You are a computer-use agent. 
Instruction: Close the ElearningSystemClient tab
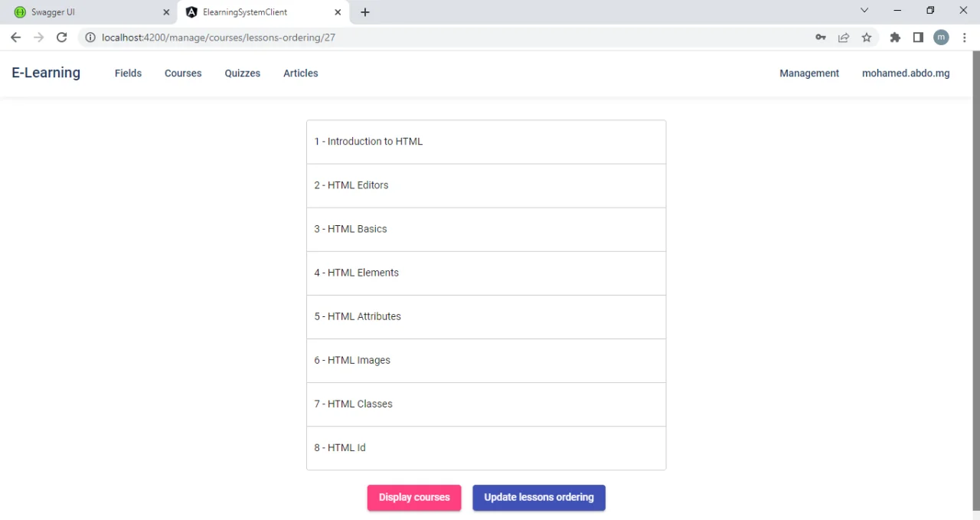[x=338, y=12]
